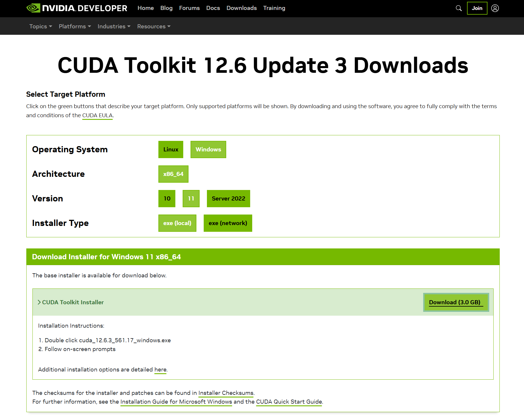Open the Forums nav link
The width and height of the screenshot is (524, 420).
point(189,8)
